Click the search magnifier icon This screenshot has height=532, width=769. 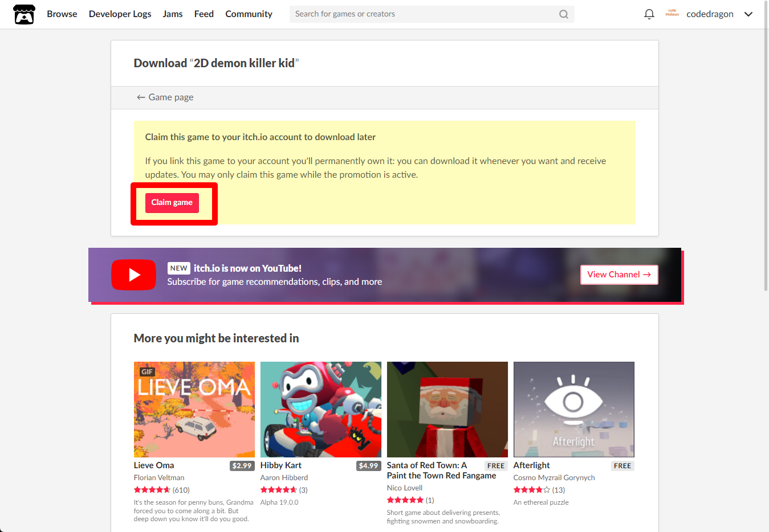[564, 14]
